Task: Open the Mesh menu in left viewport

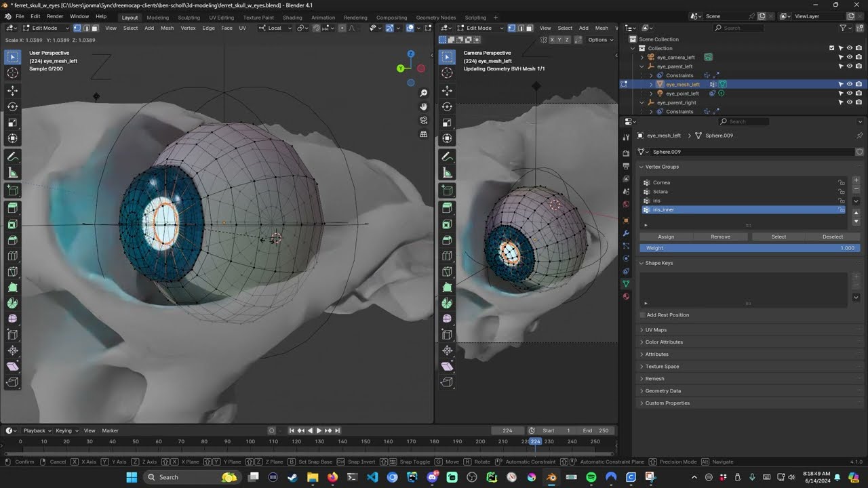Action: tap(167, 28)
